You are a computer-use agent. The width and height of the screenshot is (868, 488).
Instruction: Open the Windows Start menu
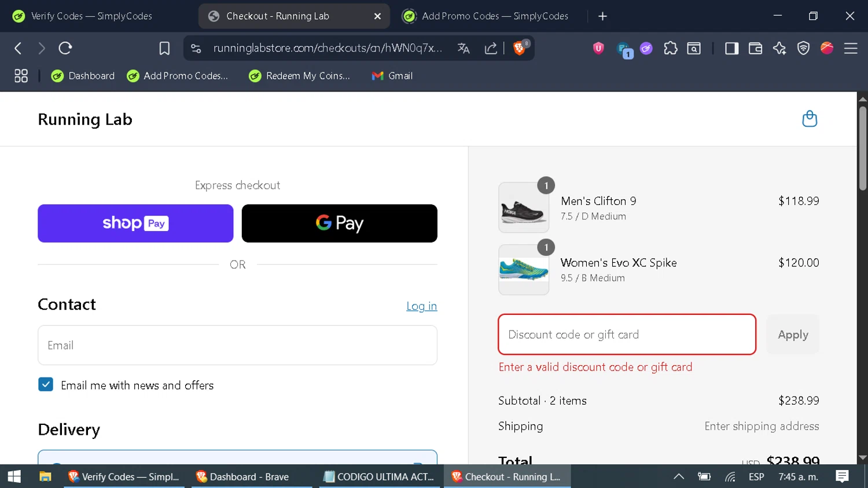14,476
